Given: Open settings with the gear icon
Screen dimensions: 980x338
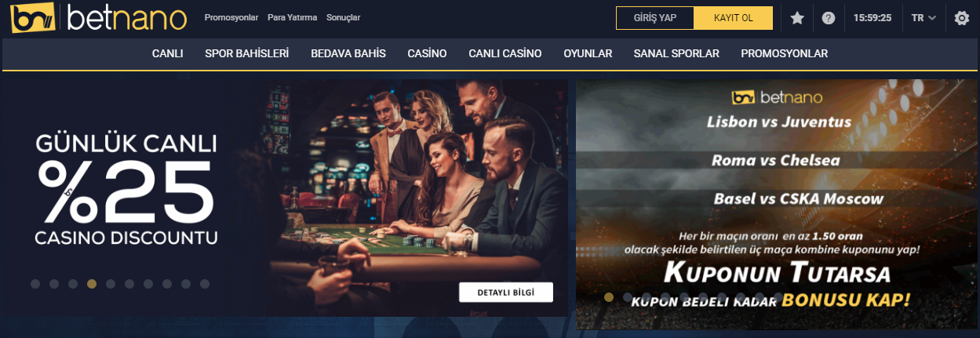Looking at the screenshot, I should tap(962, 18).
